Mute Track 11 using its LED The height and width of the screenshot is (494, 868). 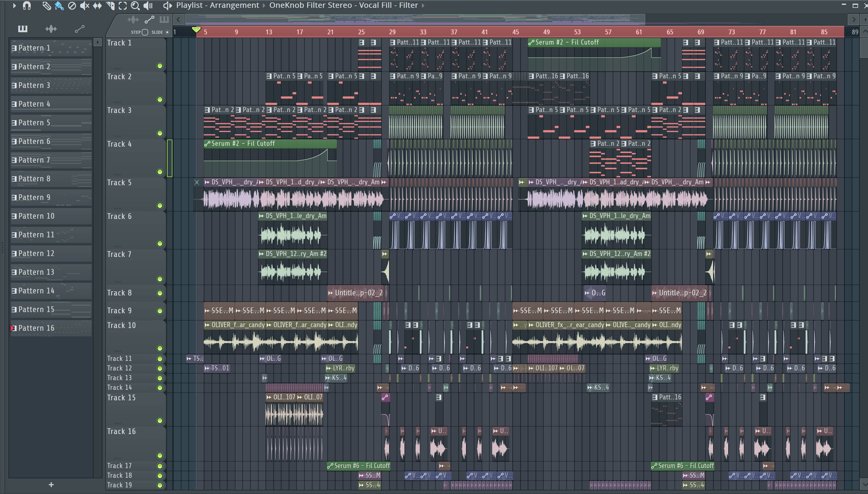point(160,359)
